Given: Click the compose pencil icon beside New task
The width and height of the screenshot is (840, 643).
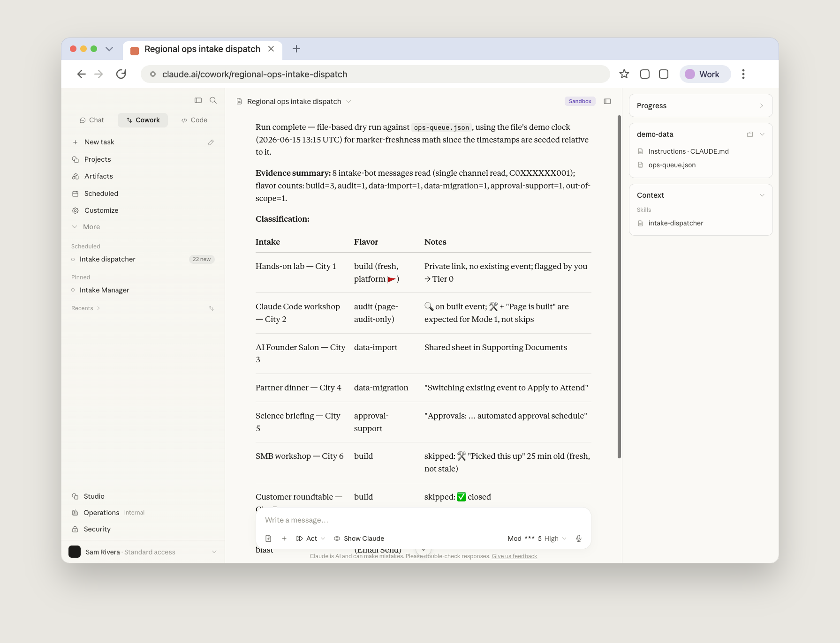Looking at the screenshot, I should tap(211, 142).
